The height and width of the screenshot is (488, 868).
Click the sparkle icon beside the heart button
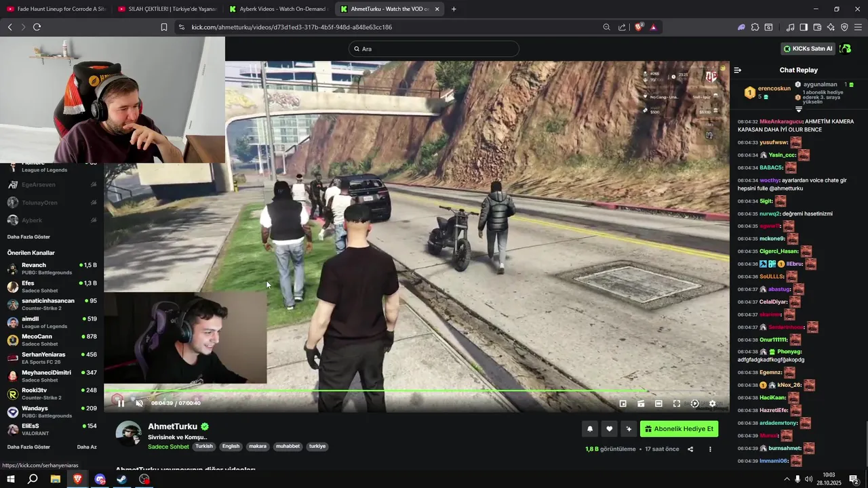(x=629, y=428)
